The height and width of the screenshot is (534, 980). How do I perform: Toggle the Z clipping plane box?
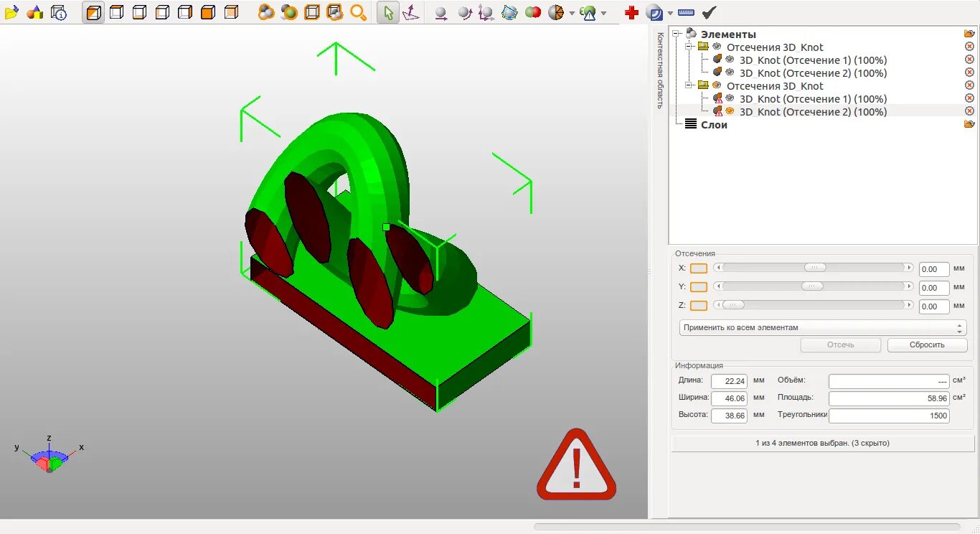(x=698, y=306)
